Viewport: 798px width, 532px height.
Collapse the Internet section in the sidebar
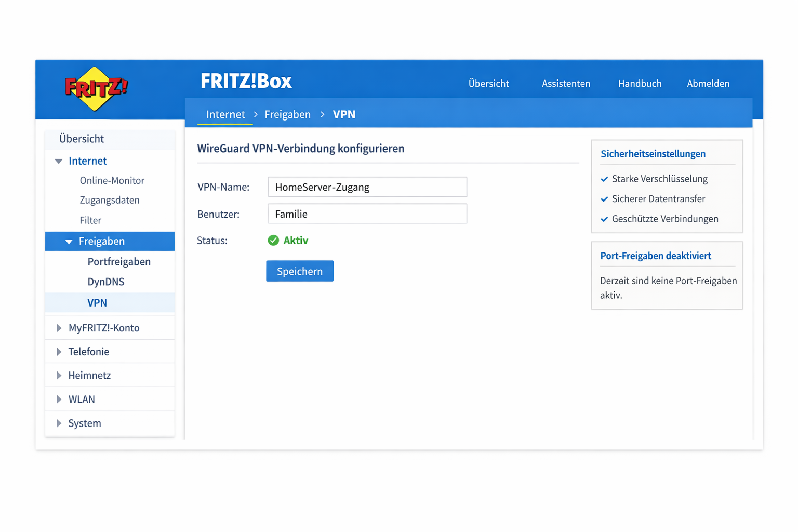pyautogui.click(x=58, y=161)
